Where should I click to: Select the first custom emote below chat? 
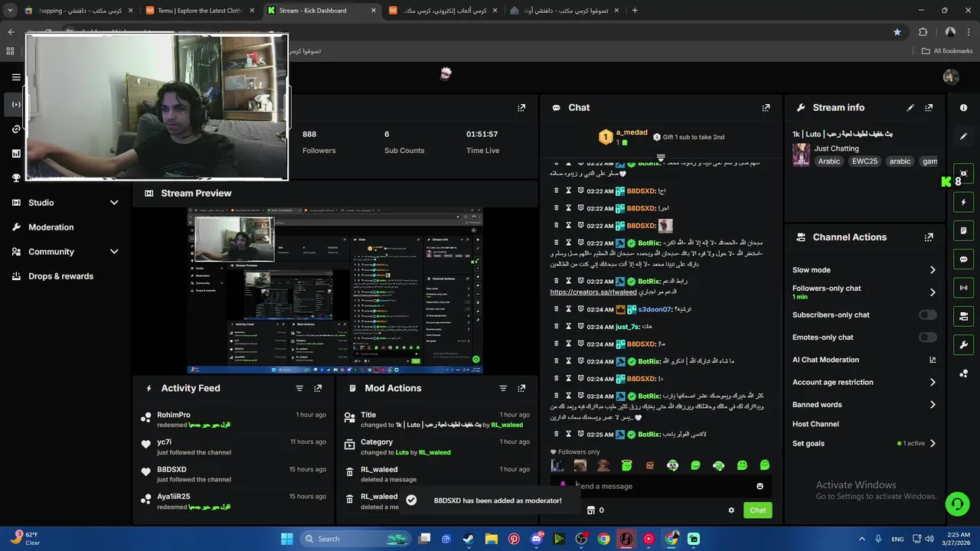tap(557, 465)
